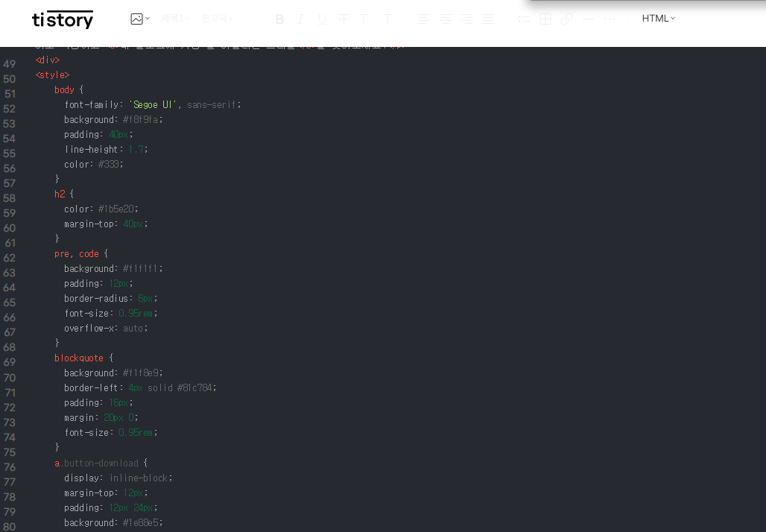Insert a horizontal line divider
This screenshot has height=532, width=766.
pyautogui.click(x=588, y=18)
